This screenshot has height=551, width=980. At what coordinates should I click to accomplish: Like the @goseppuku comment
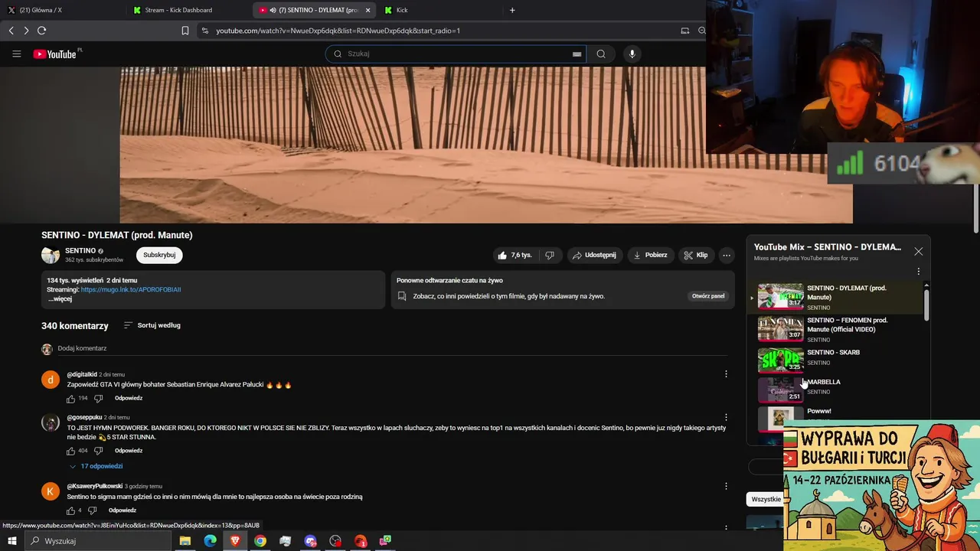70,451
